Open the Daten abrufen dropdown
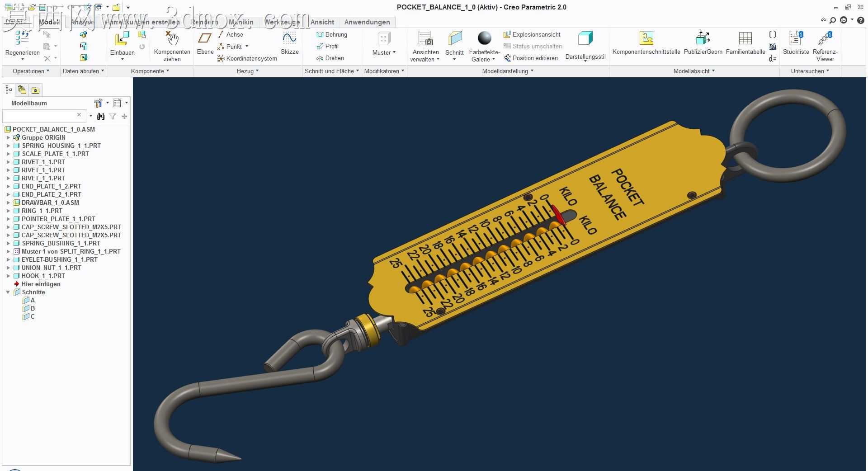868x471 pixels. pos(83,71)
